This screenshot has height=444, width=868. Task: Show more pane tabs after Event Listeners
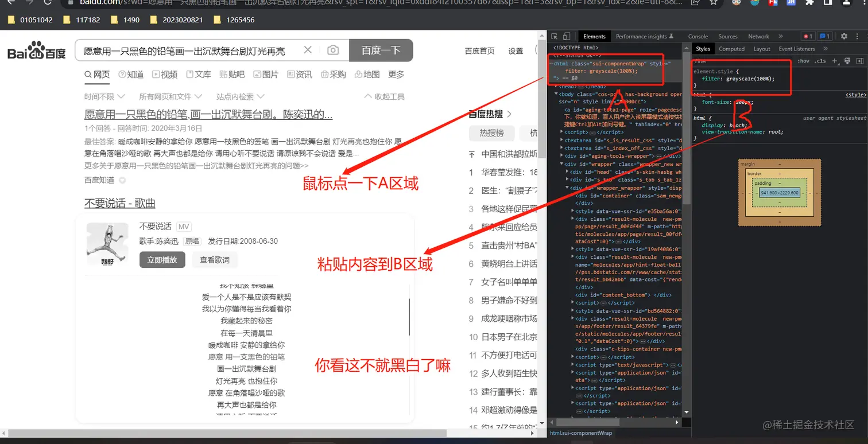click(x=826, y=49)
